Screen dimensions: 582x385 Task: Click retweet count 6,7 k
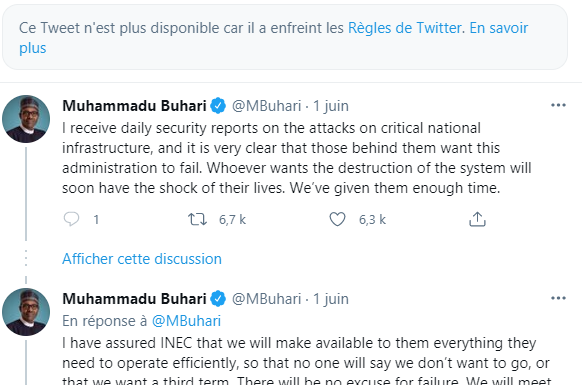pyautogui.click(x=232, y=219)
